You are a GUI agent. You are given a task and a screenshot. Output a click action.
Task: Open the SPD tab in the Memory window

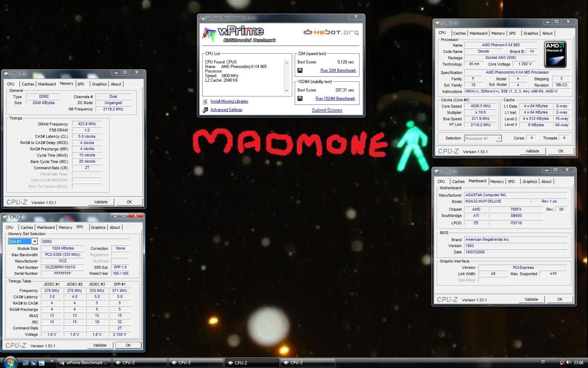pos(81,84)
